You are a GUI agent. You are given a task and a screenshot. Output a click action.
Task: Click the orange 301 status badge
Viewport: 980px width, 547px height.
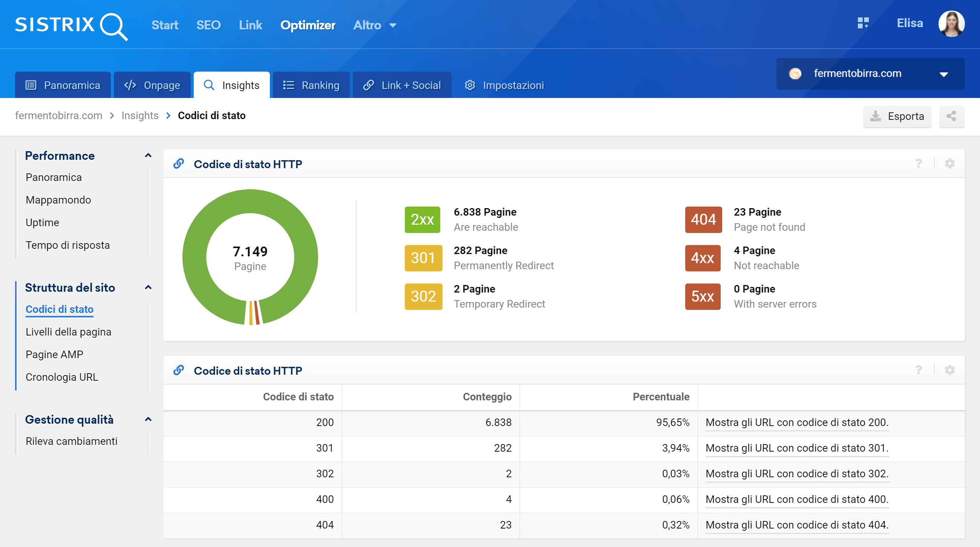(x=423, y=258)
